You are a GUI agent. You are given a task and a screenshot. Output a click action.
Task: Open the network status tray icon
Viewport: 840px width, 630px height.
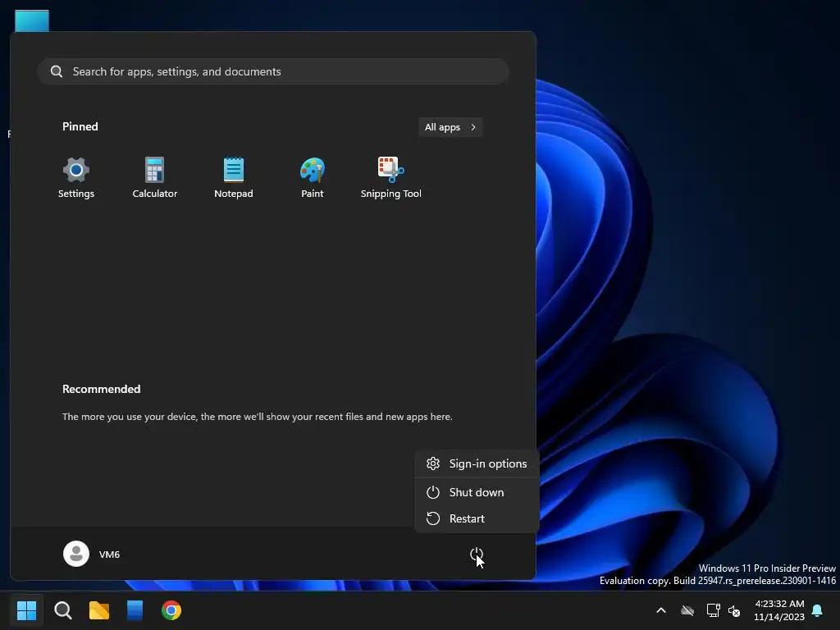click(713, 610)
